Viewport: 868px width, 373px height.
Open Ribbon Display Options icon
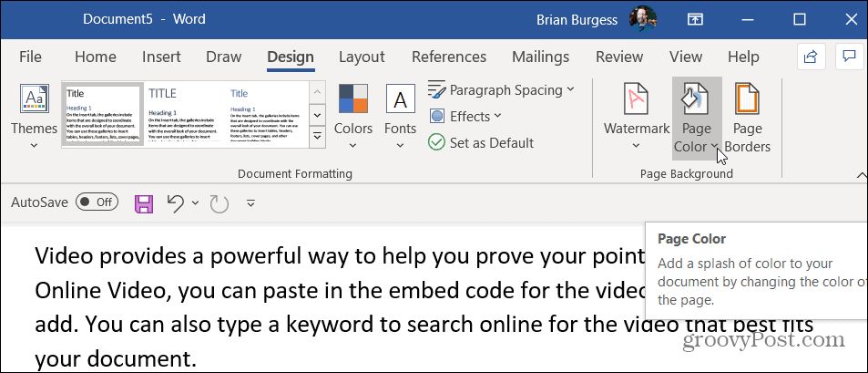695,20
